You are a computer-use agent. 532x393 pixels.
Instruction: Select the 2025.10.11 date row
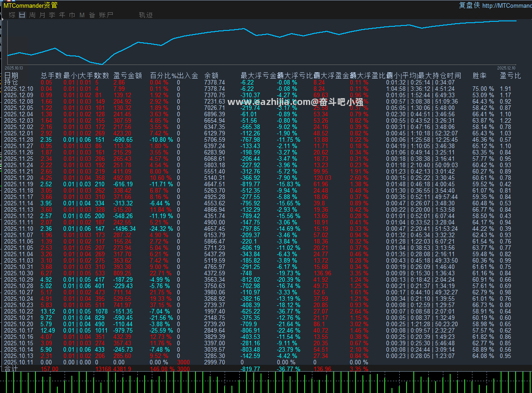[19, 362]
